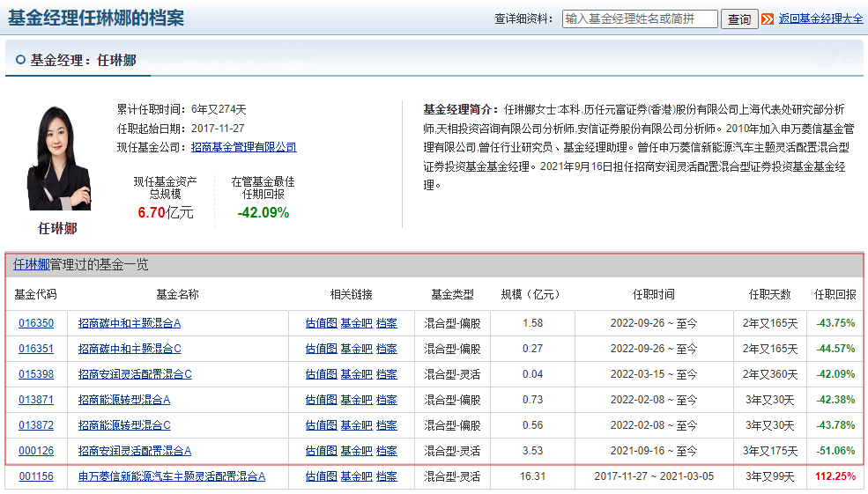Open 招商基金管理有限公司 company link
This screenshot has height=494, width=868.
(x=244, y=147)
